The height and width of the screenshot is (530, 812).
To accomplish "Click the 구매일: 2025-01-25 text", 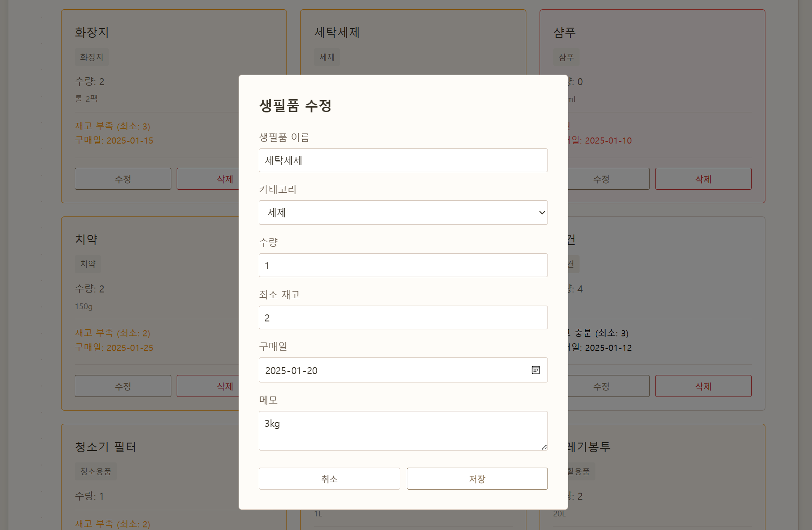I will [x=114, y=348].
